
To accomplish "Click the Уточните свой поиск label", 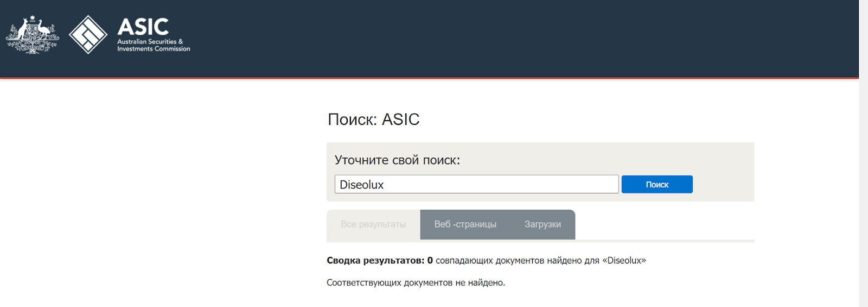I will [397, 160].
